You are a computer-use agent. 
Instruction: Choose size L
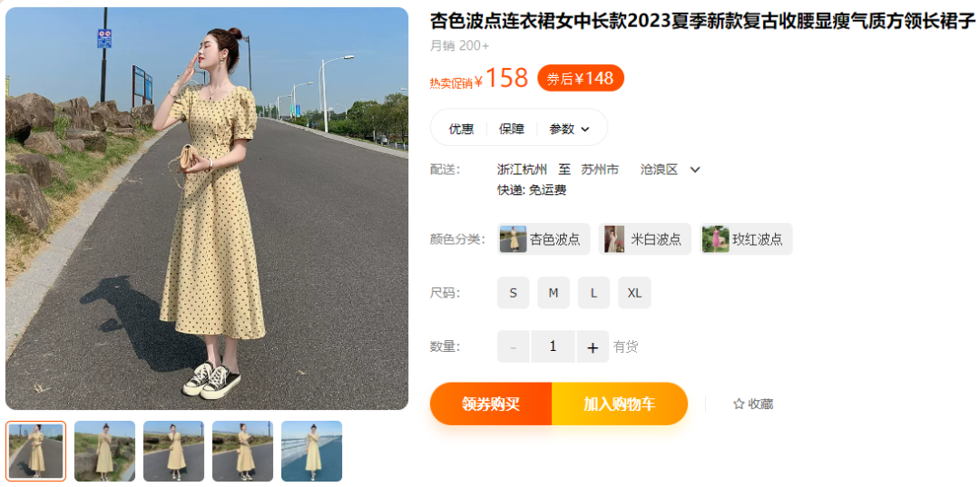tap(593, 293)
